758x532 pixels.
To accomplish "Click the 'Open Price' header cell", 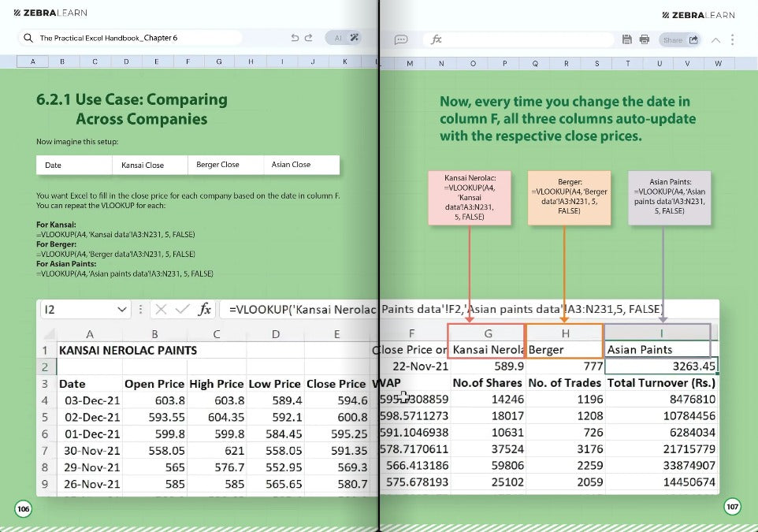I will coord(154,384).
